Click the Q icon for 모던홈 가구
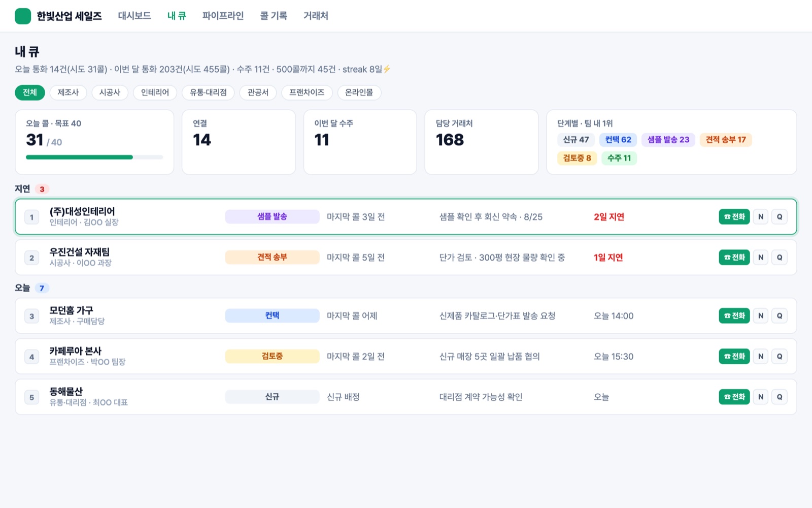This screenshot has width=812, height=508. point(780,316)
